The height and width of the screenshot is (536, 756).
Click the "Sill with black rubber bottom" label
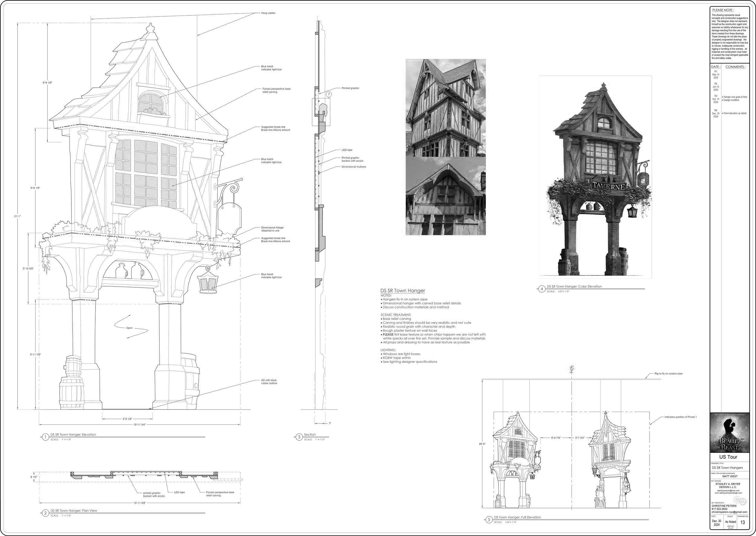coord(269,381)
